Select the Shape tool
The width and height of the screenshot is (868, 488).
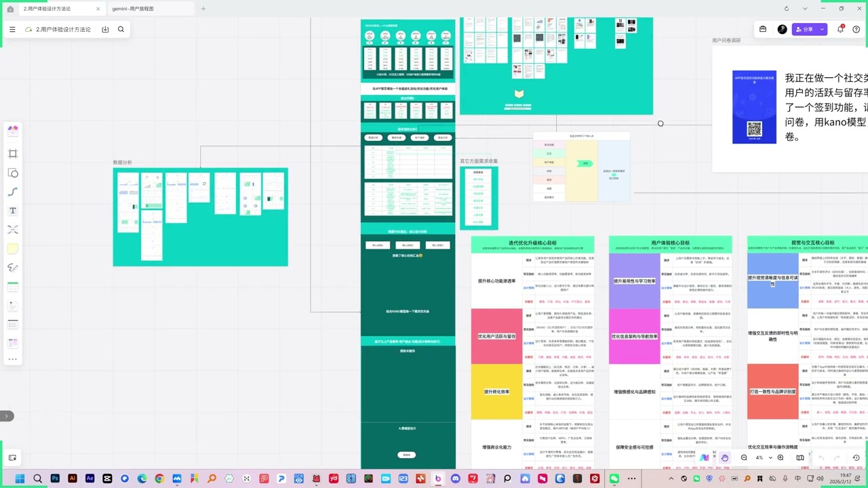(13, 173)
